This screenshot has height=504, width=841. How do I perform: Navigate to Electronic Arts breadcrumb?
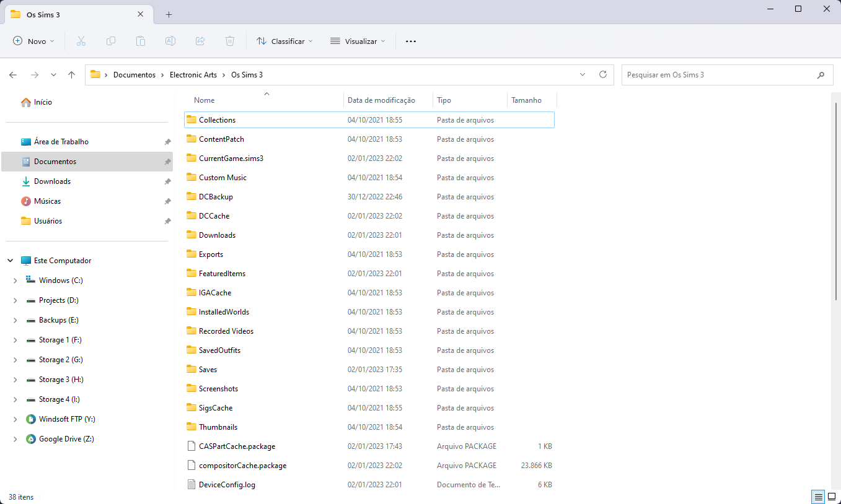click(193, 74)
